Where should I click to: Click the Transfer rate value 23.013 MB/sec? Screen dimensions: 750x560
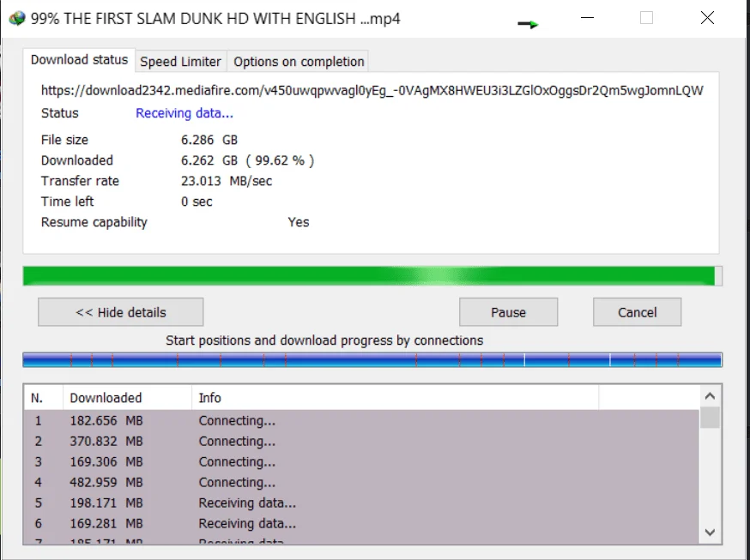[x=227, y=181]
